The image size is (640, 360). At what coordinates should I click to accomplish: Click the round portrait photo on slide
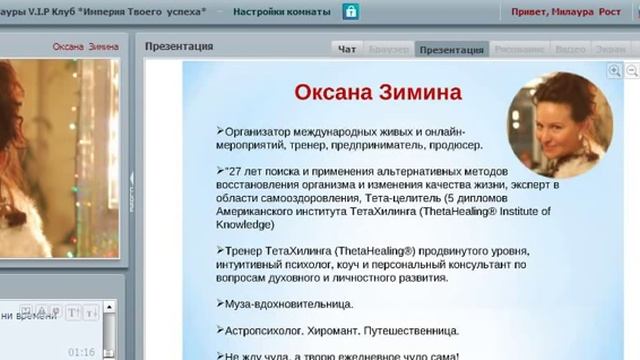[x=560, y=125]
